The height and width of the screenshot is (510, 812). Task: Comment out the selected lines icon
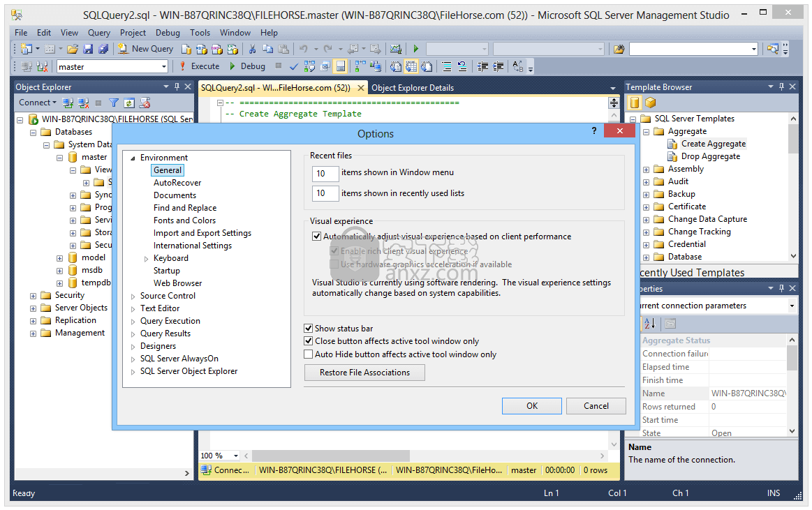447,67
